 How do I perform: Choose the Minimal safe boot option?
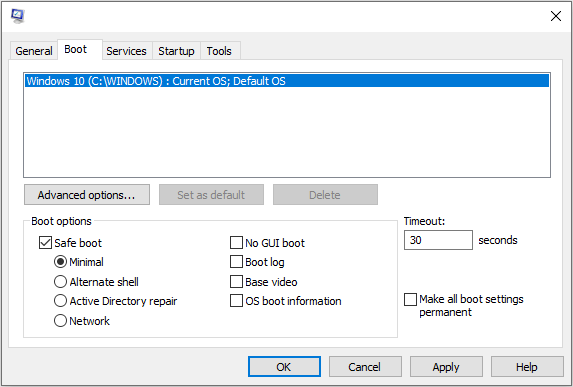(60, 262)
